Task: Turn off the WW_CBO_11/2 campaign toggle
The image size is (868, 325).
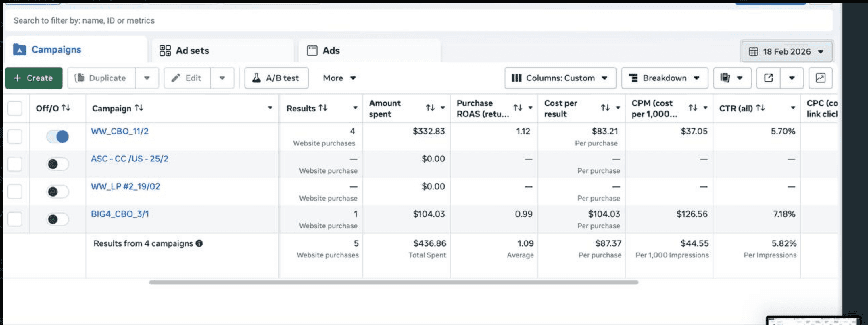Action: point(57,136)
